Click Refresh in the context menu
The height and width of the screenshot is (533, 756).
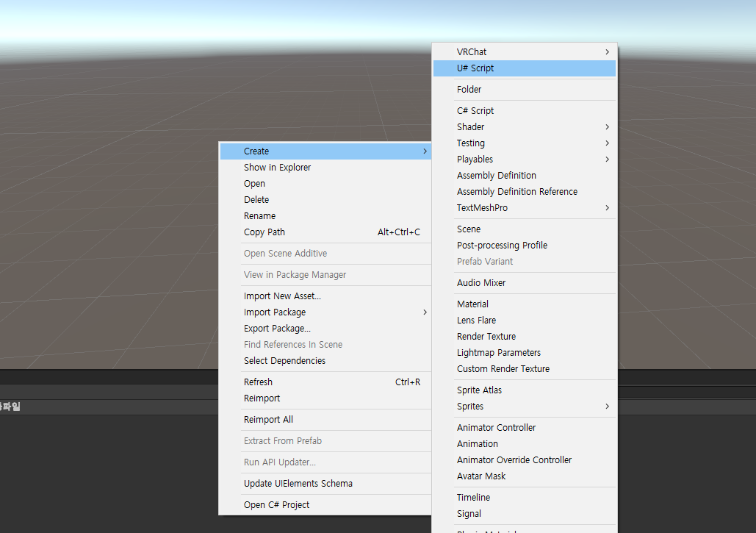325,382
